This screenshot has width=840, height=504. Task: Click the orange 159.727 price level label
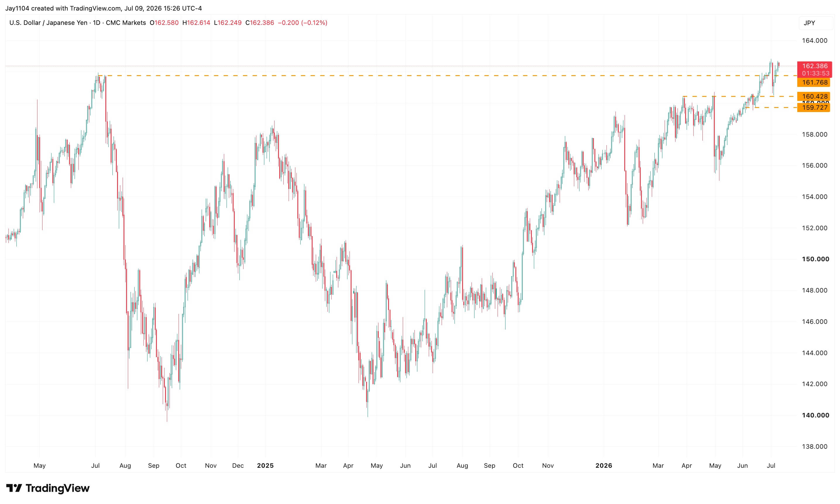(813, 108)
